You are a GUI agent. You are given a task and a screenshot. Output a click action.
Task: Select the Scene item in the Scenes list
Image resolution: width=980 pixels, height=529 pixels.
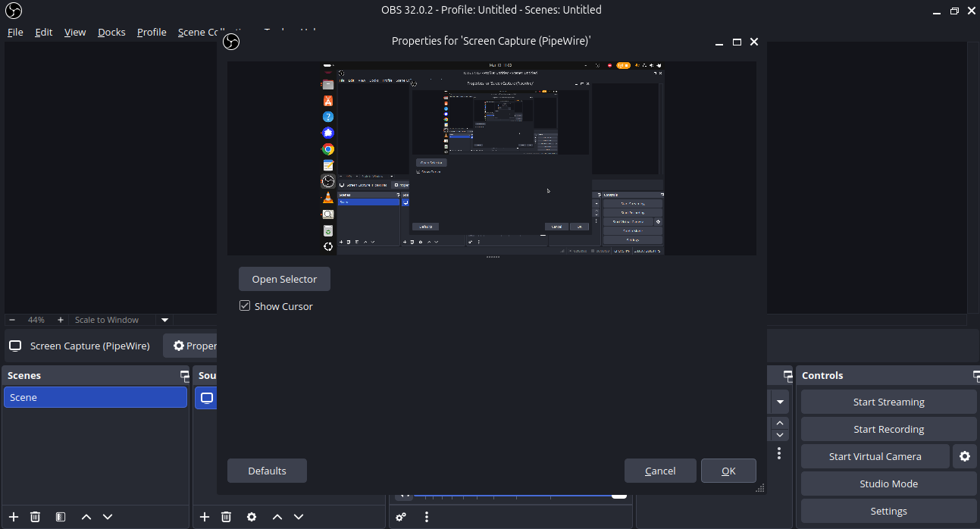point(95,397)
